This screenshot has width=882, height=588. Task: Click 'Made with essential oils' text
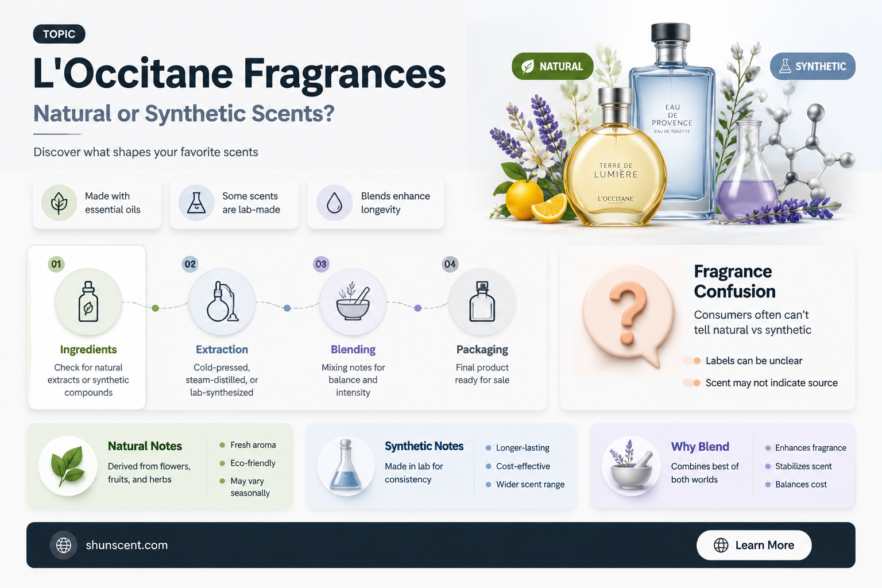pyautogui.click(x=113, y=203)
